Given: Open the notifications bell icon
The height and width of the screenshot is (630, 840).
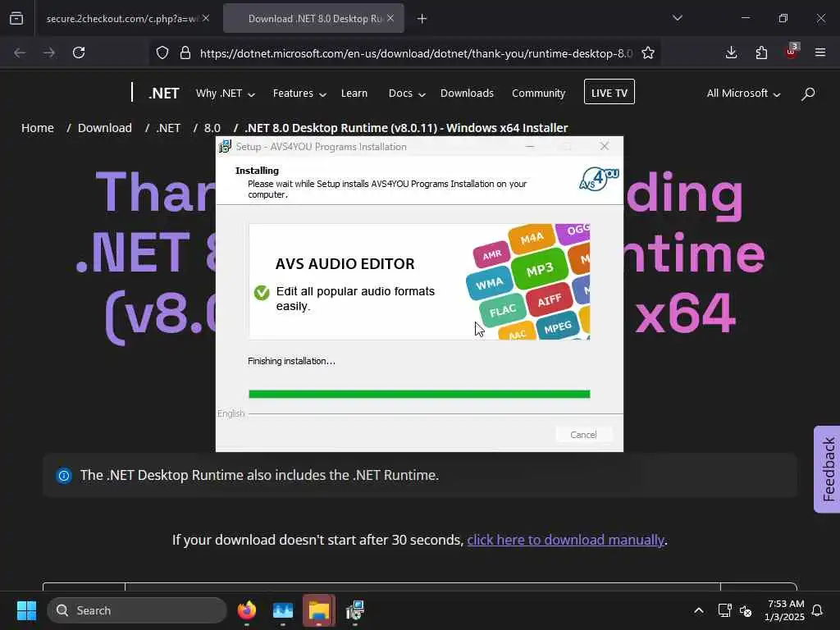Looking at the screenshot, I should 817,610.
